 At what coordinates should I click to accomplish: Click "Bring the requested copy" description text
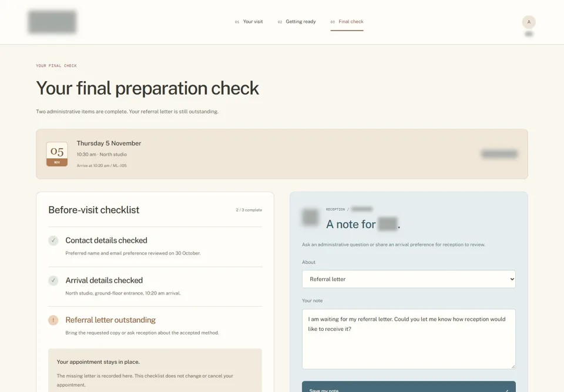(x=142, y=333)
